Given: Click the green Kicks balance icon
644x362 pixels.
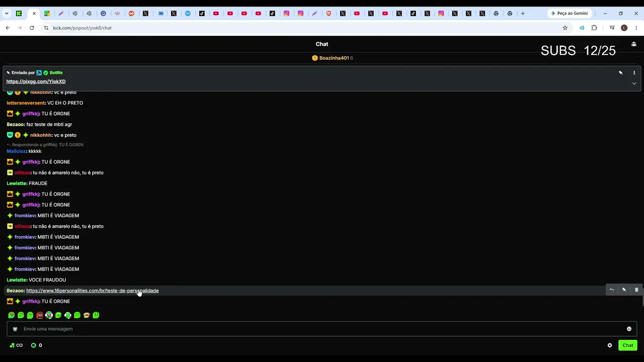Looking at the screenshot, I should coord(34,345).
